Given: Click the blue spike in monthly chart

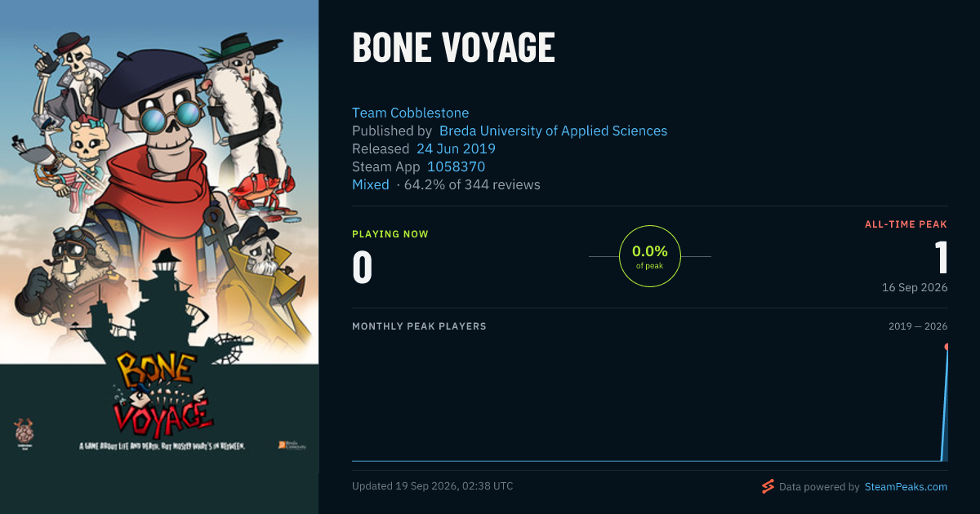Looking at the screenshot, I should (945, 405).
